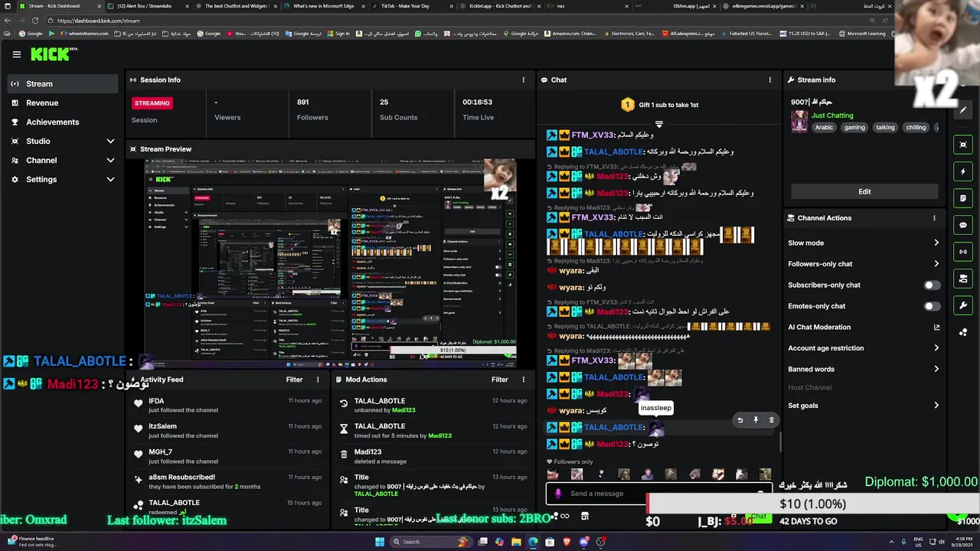Click the three-dots cluster icon in right toolbar
The width and height of the screenshot is (980, 551).
pos(963,332)
